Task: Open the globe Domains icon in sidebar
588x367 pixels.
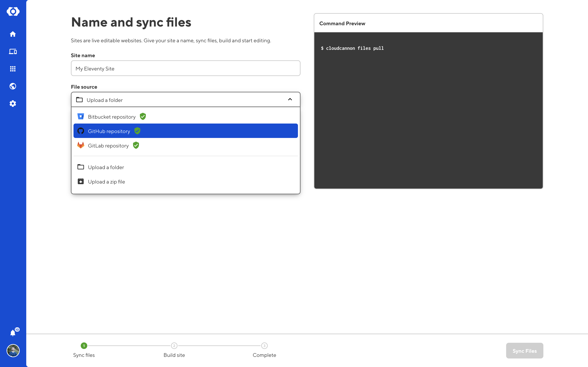Action: click(13, 86)
